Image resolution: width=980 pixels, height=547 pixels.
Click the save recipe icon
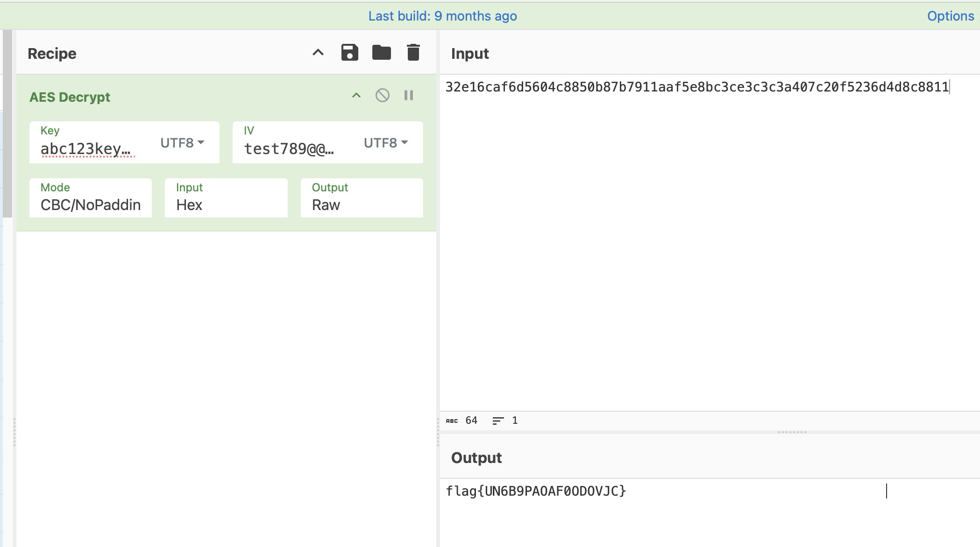[349, 52]
